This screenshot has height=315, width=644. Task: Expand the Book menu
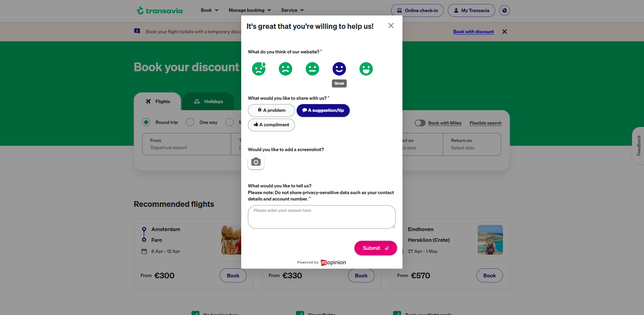coord(209,10)
